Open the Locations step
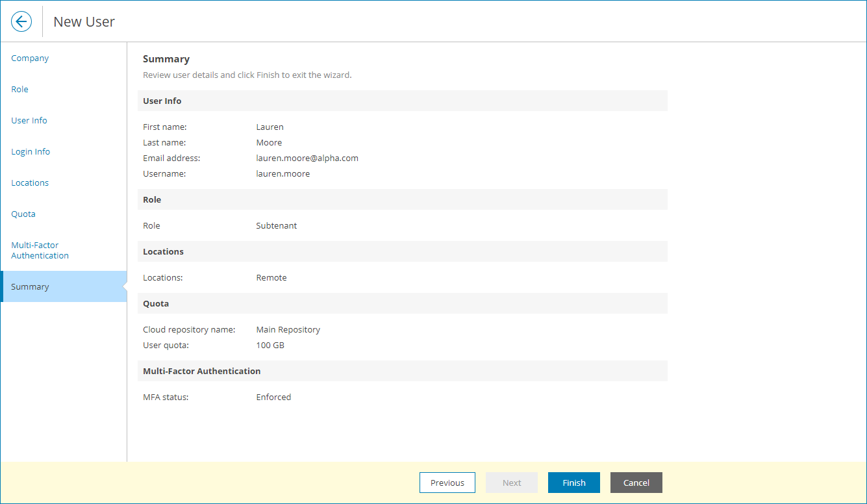Viewport: 867px width, 504px height. (30, 183)
